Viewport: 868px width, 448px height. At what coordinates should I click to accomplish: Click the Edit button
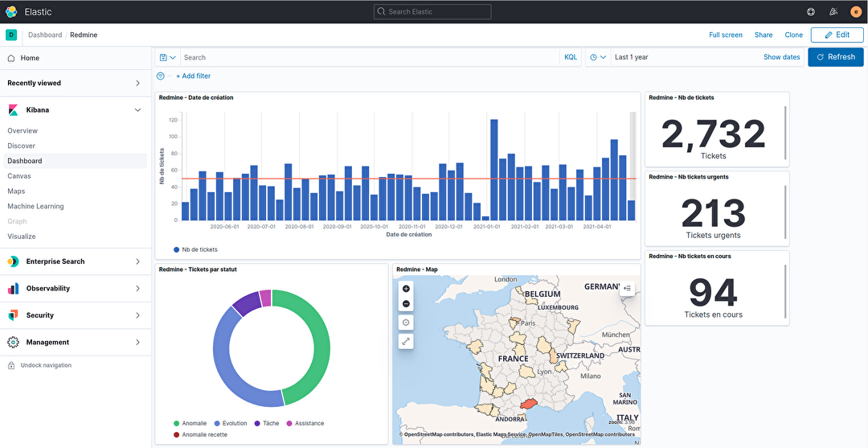click(837, 35)
